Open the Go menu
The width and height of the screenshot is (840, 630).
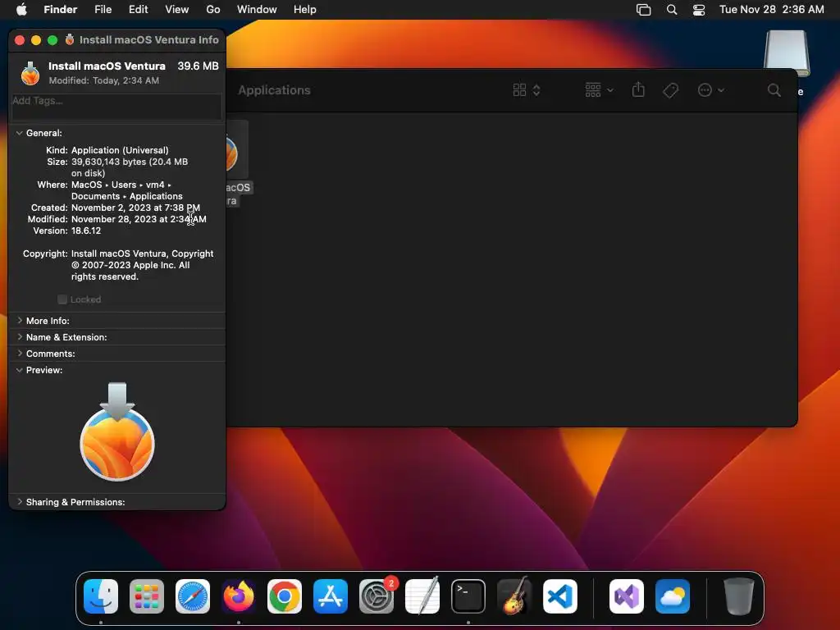[x=213, y=10]
